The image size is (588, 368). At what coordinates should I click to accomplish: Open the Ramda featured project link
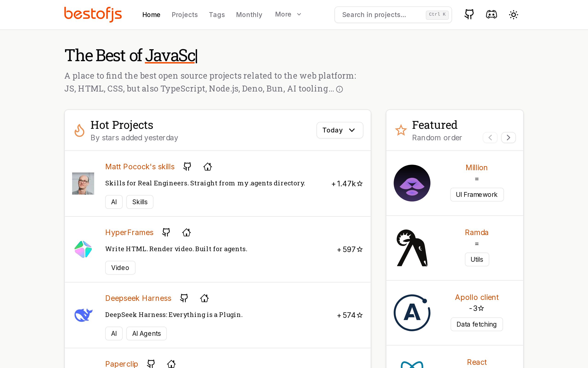coord(476,233)
